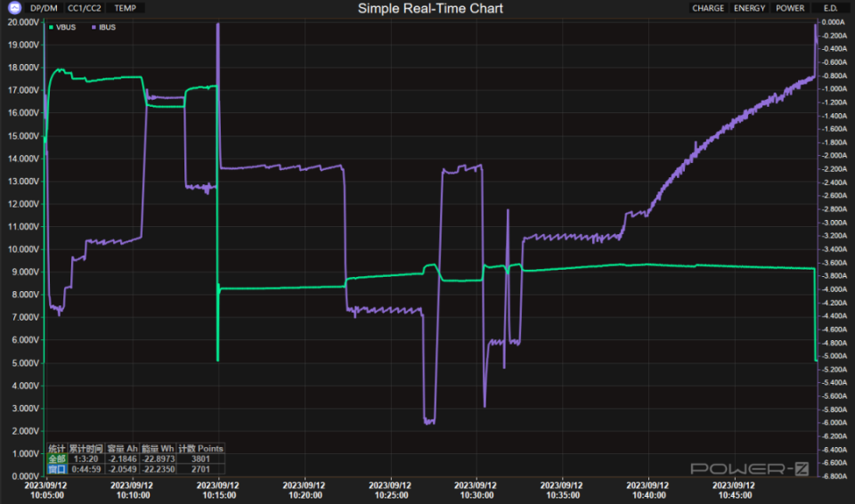Click the 统计 header cell in the stats table
Image resolution: width=855 pixels, height=504 pixels.
pos(57,449)
